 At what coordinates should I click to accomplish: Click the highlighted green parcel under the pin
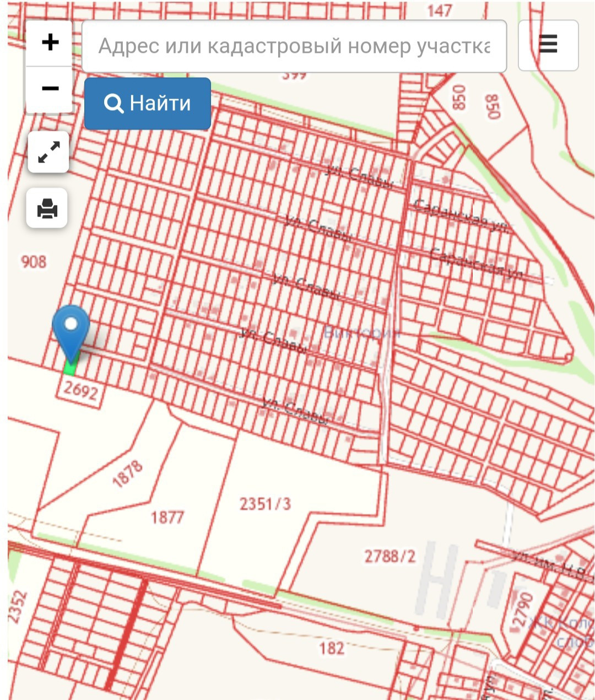(x=71, y=368)
